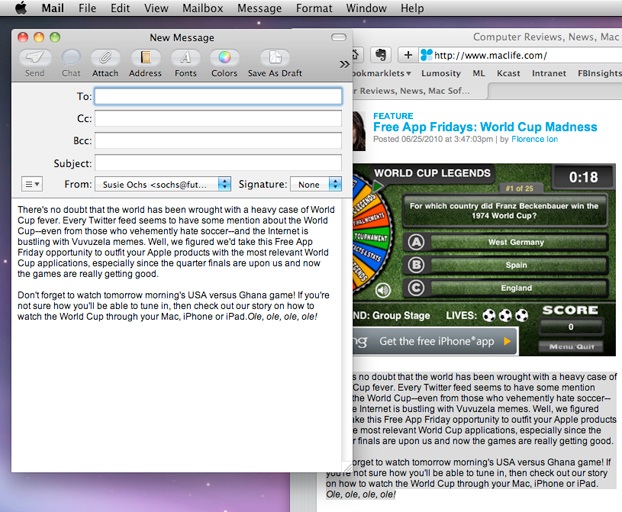Screen dimensions: 622x512
Task: Open Free App Fridays: World Cup Madness headline
Action: click(485, 127)
